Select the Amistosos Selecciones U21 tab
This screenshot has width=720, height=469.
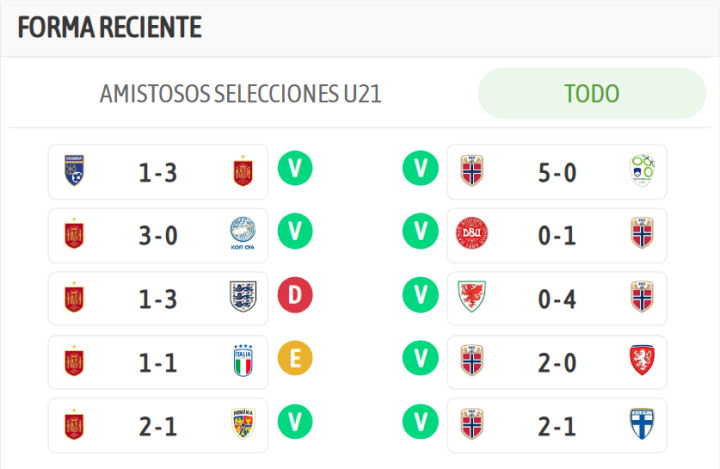point(241,94)
